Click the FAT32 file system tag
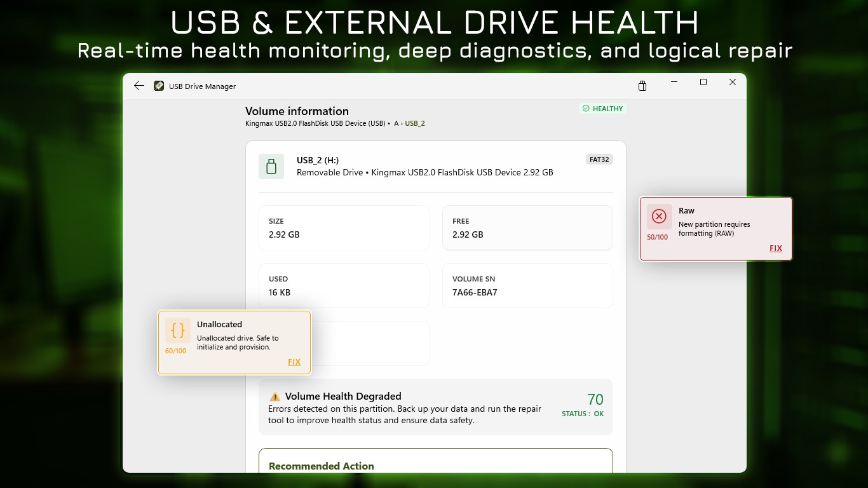This screenshot has height=488, width=868. click(x=599, y=159)
